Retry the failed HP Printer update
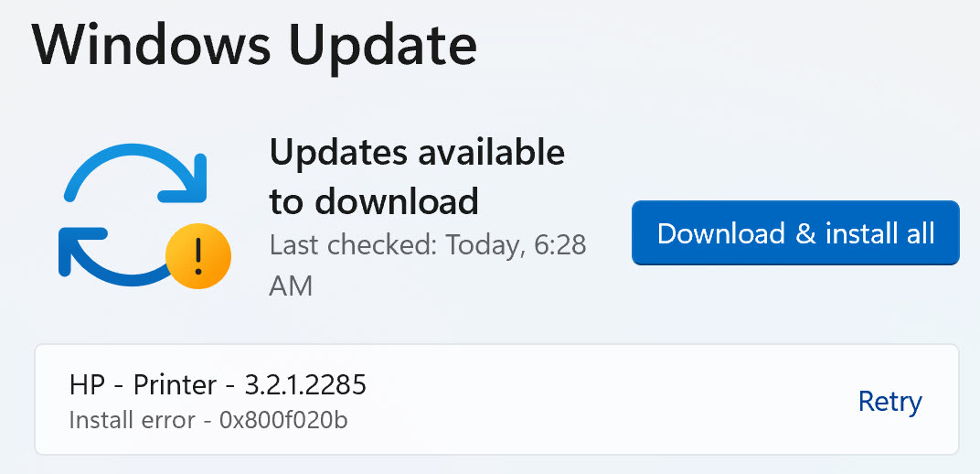The image size is (980, 474). (x=889, y=401)
